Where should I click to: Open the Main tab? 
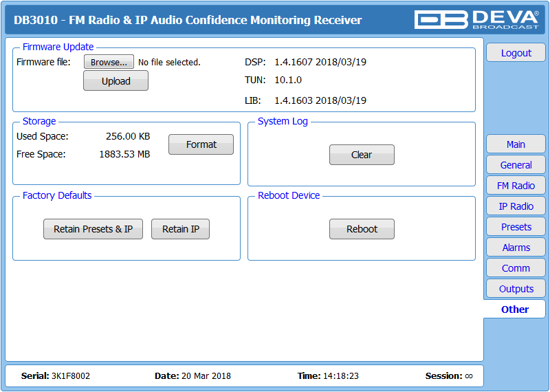click(516, 144)
